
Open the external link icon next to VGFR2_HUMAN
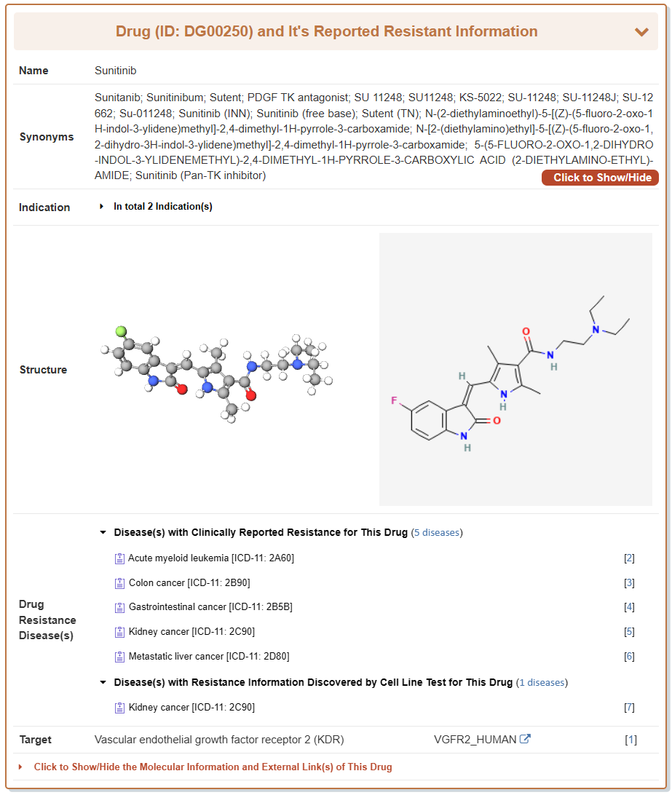(525, 740)
